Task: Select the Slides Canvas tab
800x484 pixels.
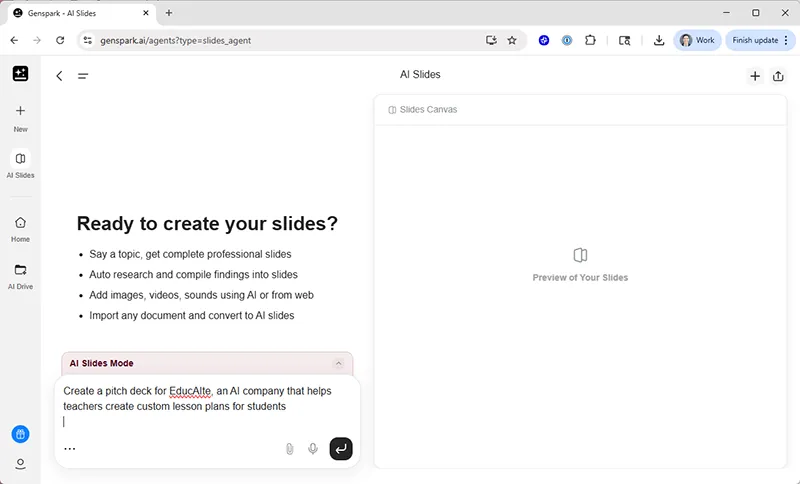Action: coord(422,109)
